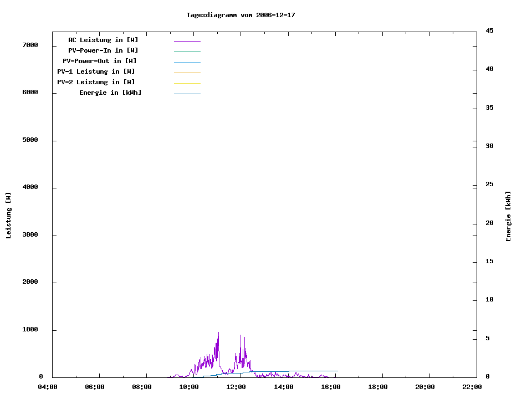The image size is (532, 399).
Task: Select the AC Leistung legend label
Action: point(103,40)
